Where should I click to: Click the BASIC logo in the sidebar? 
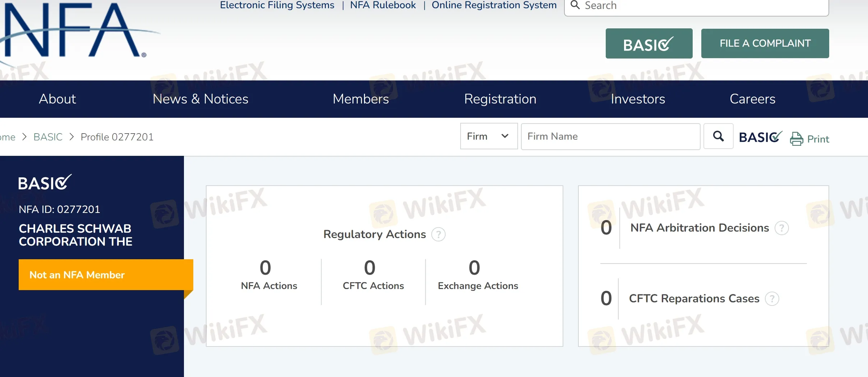pyautogui.click(x=45, y=182)
